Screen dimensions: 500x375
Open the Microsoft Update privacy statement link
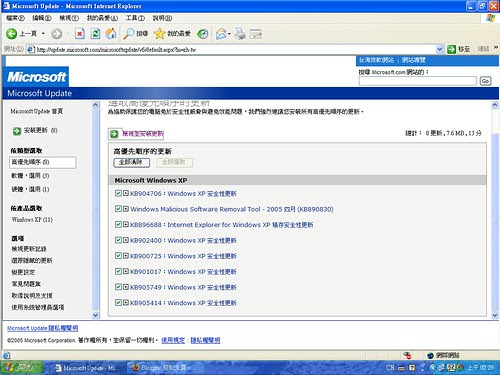click(43, 328)
